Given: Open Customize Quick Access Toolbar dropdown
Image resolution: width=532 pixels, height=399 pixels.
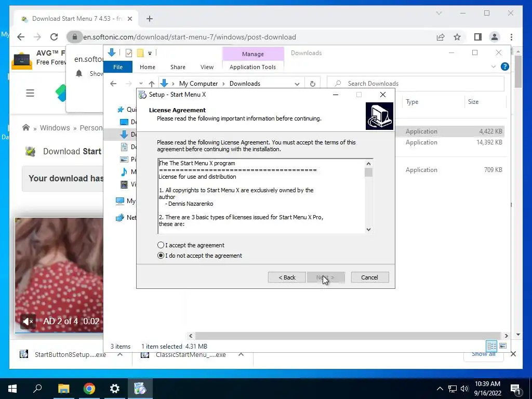Looking at the screenshot, I should (150, 54).
